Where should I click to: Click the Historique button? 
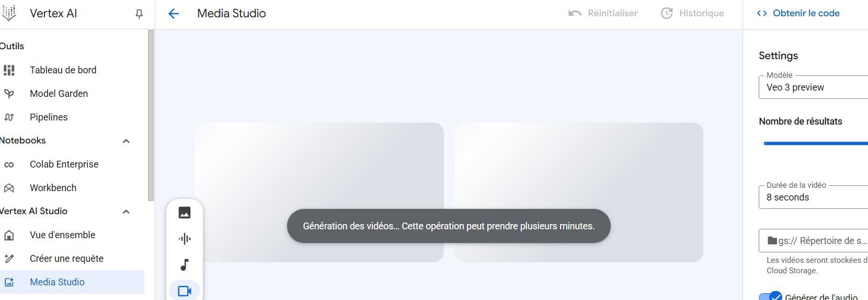pos(692,14)
